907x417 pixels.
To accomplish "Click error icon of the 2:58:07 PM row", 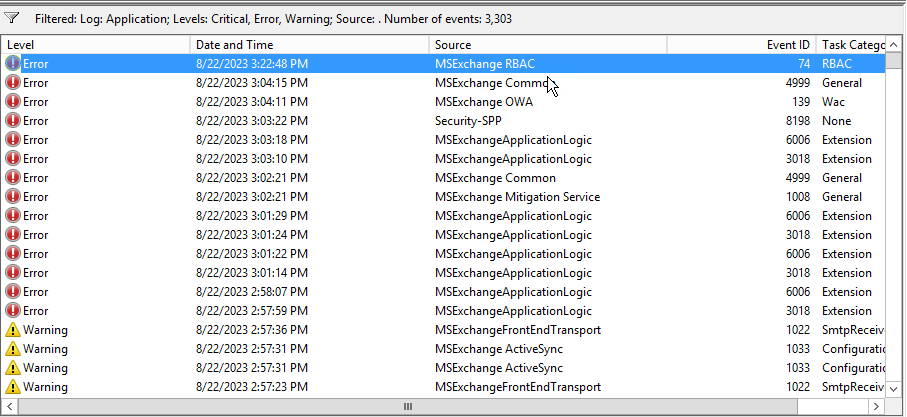I will (x=12, y=292).
